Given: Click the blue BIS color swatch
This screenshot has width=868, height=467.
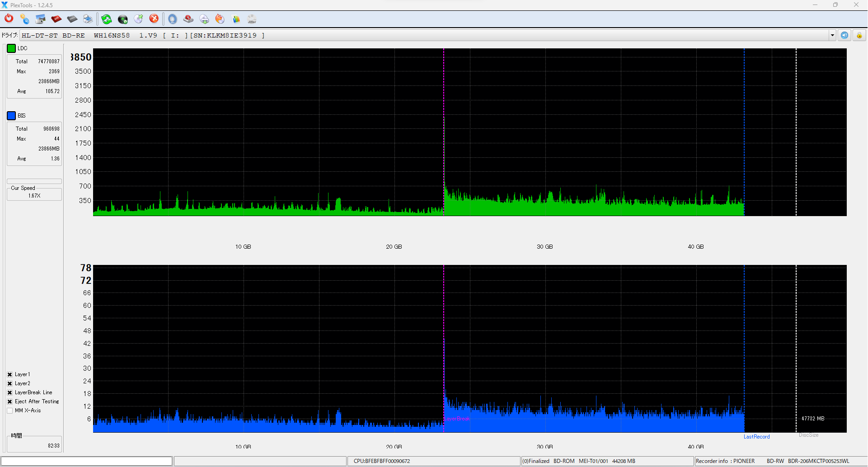Looking at the screenshot, I should (x=11, y=116).
